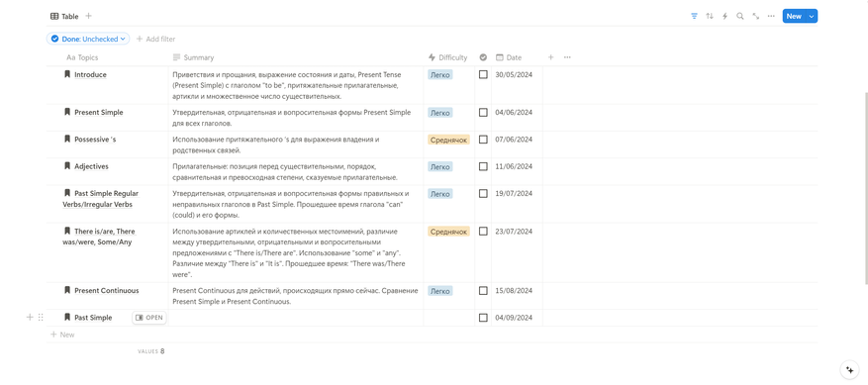Check the Possessive 's row checkbox
Image resolution: width=868 pixels, height=385 pixels.
tap(483, 140)
